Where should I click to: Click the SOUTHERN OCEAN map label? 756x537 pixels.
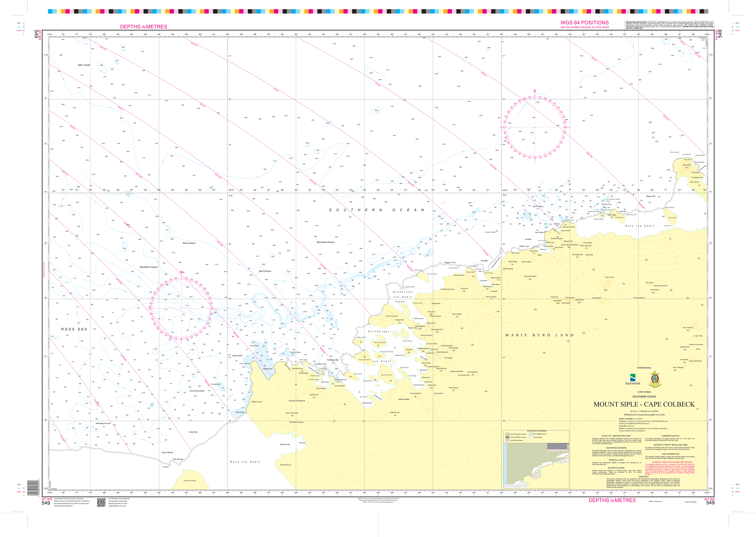377,210
